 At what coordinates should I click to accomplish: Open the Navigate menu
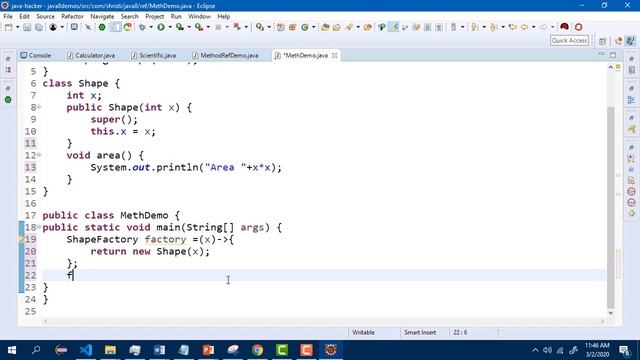pyautogui.click(x=102, y=16)
